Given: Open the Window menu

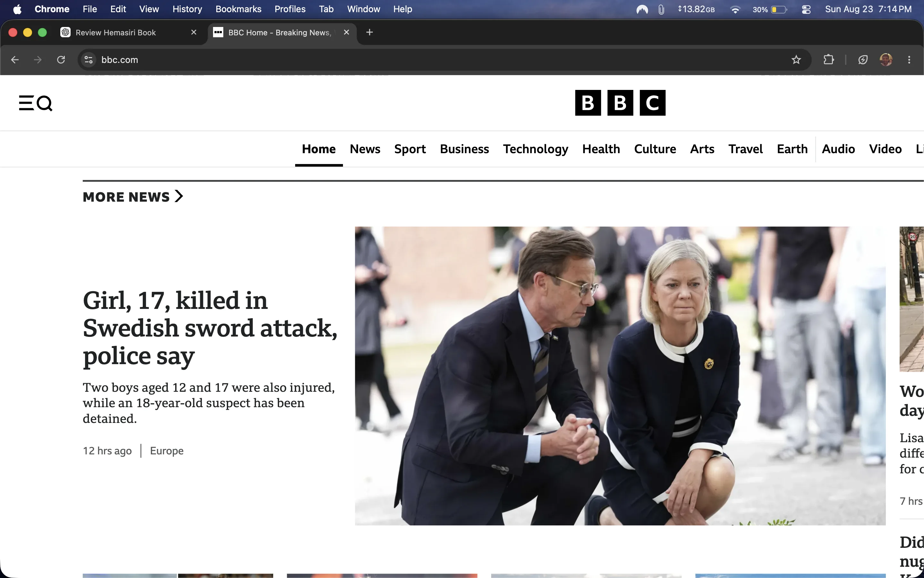Looking at the screenshot, I should coord(364,9).
